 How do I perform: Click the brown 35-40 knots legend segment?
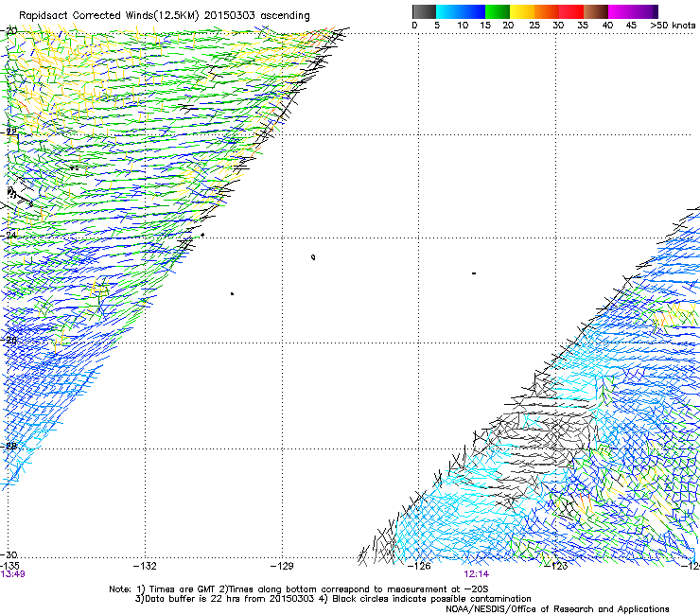pyautogui.click(x=596, y=11)
